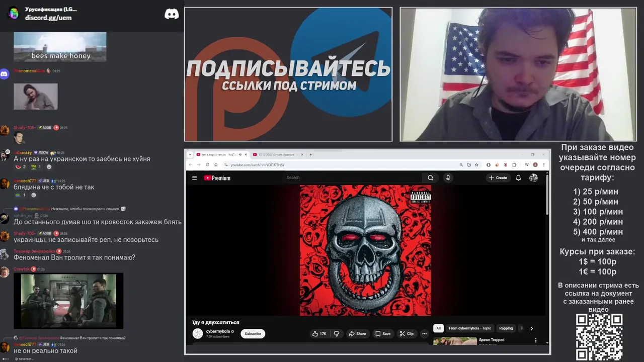Click the browser Home icon
Image resolution: width=644 pixels, height=362 pixels.
(x=216, y=164)
